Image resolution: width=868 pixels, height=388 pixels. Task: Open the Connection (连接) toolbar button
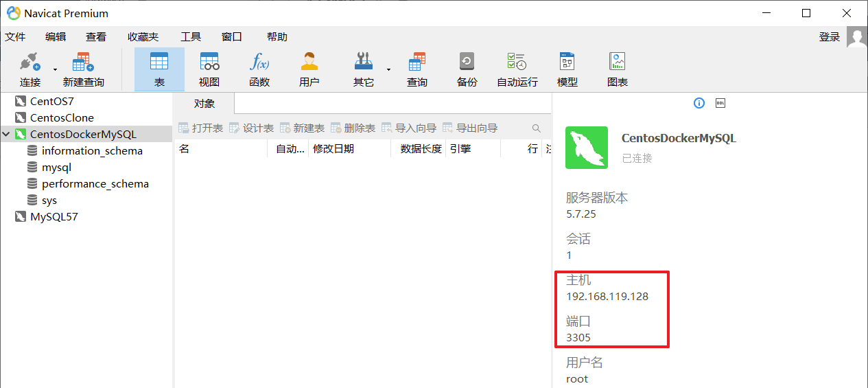tap(30, 69)
